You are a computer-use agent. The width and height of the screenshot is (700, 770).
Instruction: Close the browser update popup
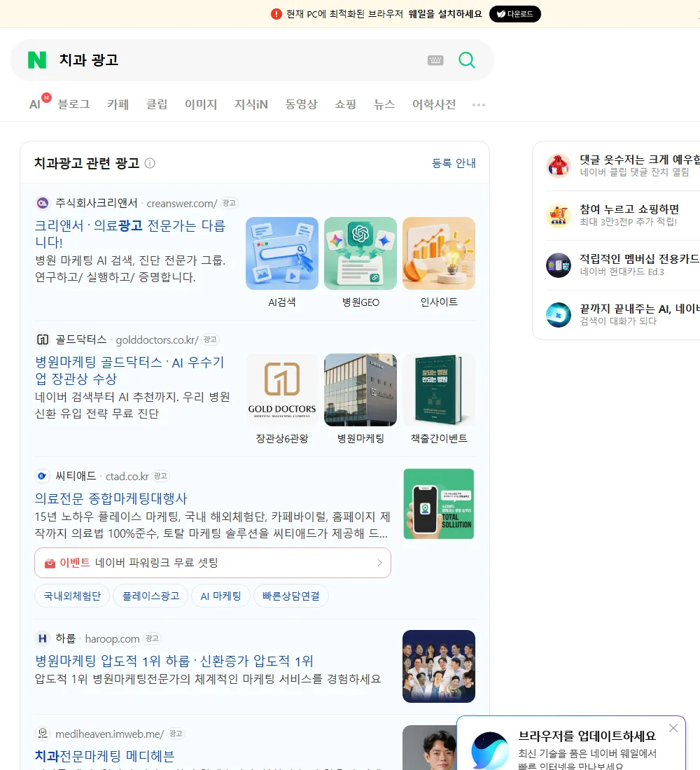pyautogui.click(x=673, y=728)
